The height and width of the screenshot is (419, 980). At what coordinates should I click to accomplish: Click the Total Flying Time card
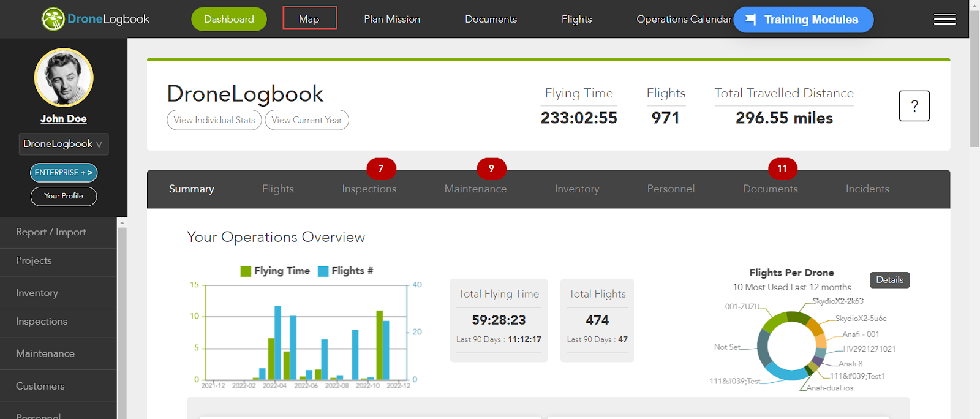pos(499,320)
